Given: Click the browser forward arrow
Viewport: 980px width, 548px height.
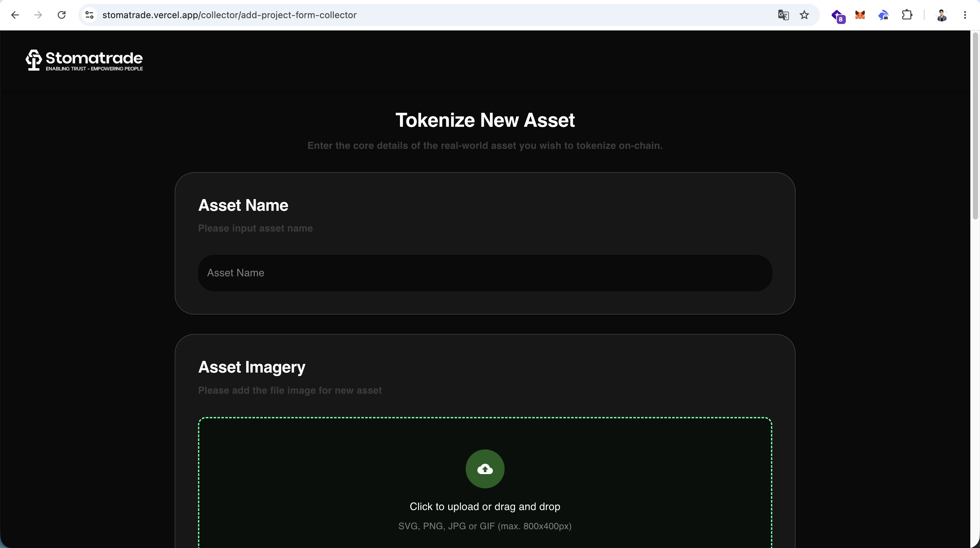Looking at the screenshot, I should [38, 15].
